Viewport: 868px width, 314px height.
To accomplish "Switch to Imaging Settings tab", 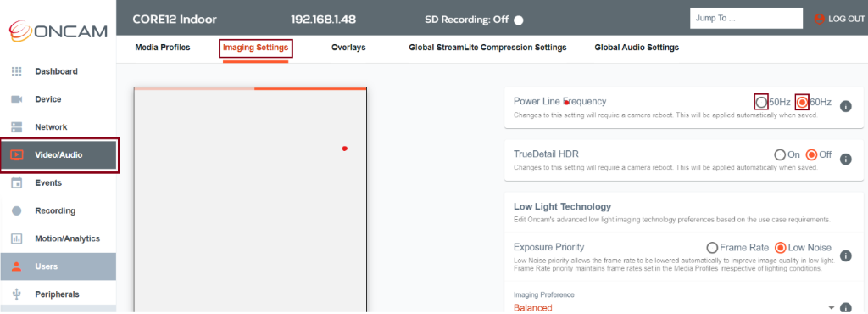I will pos(256,48).
